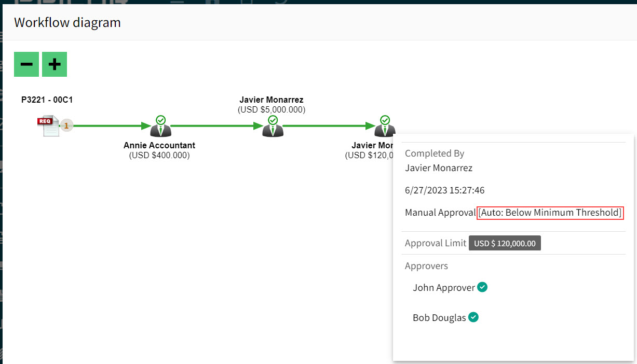This screenshot has height=364, width=637.
Task: Click the green checkmark above Annie Accountant
Action: point(160,120)
